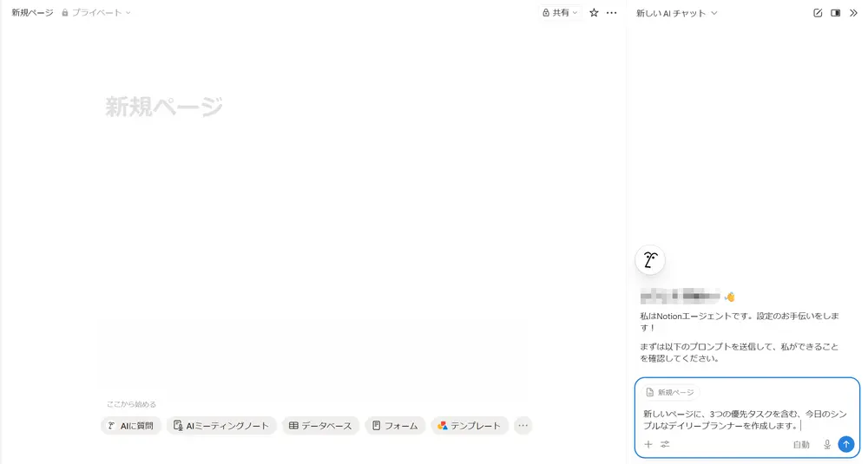The image size is (868, 464).
Task: Show more start options ellipsis button
Action: [523, 425]
